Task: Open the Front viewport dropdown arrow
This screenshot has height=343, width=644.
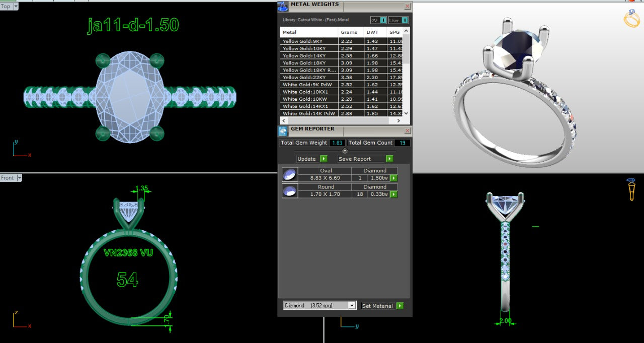Action: coord(20,178)
